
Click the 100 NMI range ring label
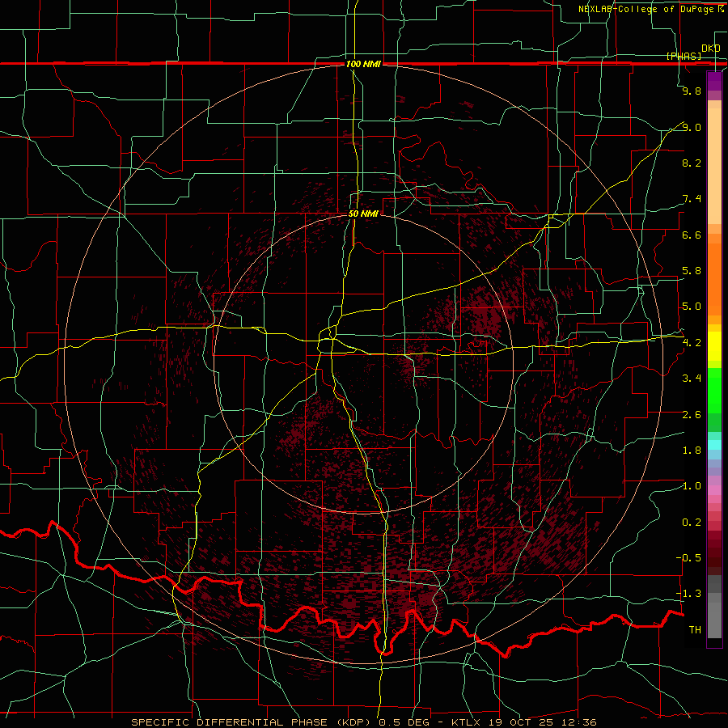click(x=363, y=64)
